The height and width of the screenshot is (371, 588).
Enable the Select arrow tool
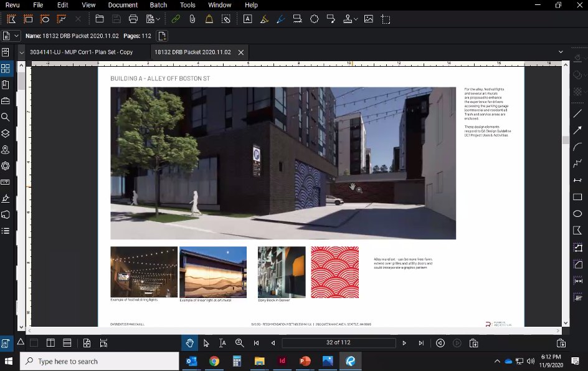pos(206,343)
